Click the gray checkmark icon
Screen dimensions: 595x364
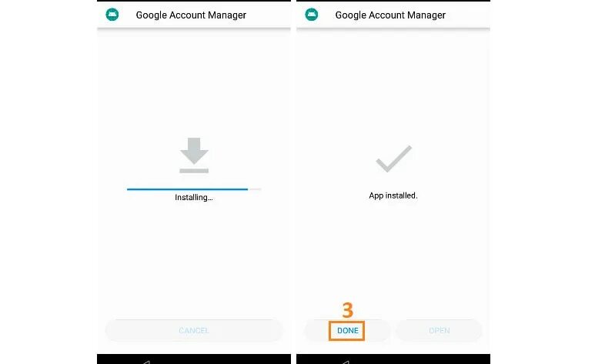393,159
